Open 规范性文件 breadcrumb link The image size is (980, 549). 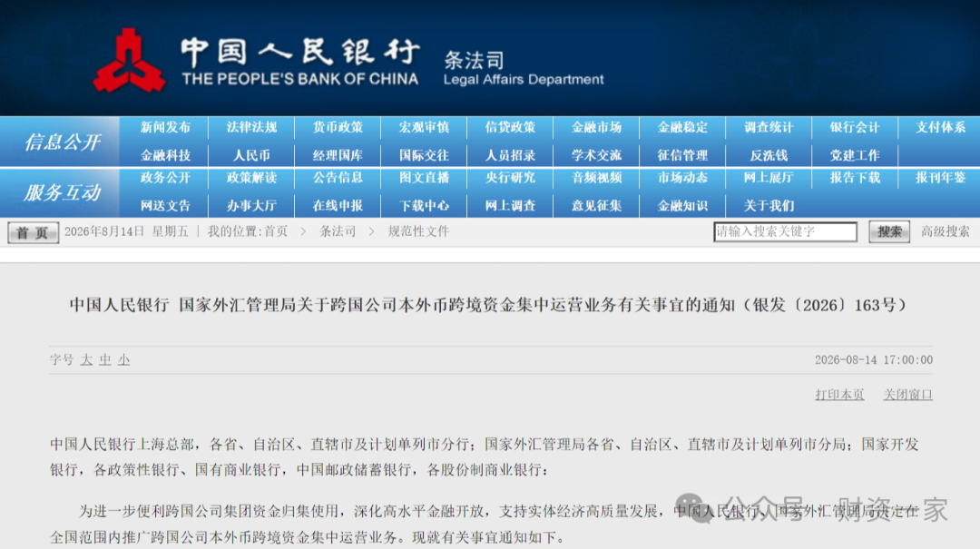tap(418, 231)
